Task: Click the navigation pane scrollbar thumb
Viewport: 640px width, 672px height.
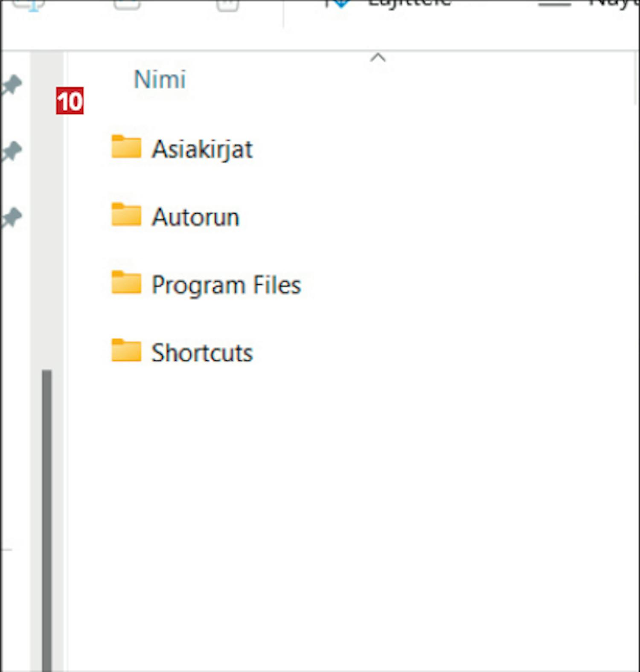Action: click(47, 512)
